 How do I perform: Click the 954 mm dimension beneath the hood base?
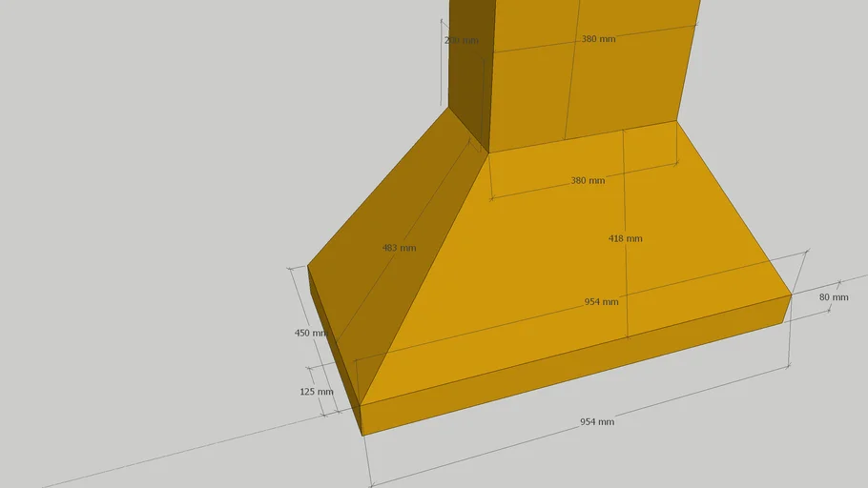(x=597, y=421)
